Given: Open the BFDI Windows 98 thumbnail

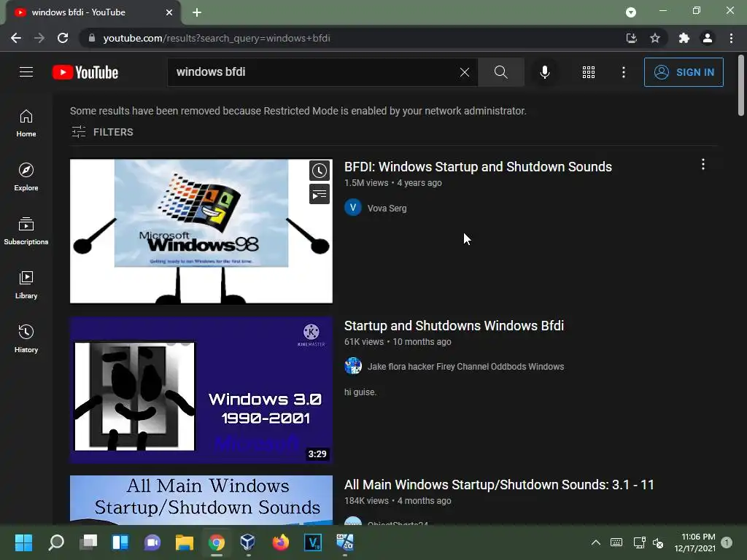Looking at the screenshot, I should pos(201,231).
